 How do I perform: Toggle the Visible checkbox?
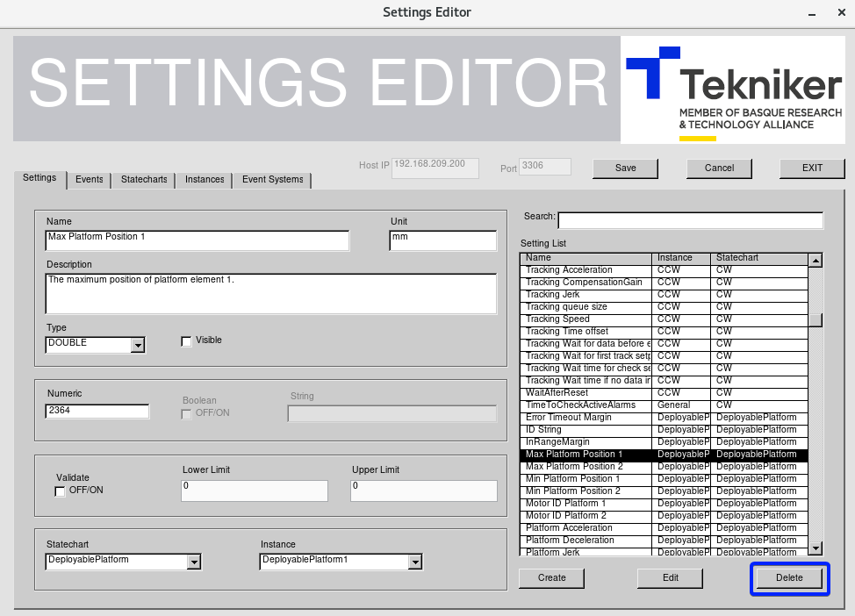click(186, 341)
